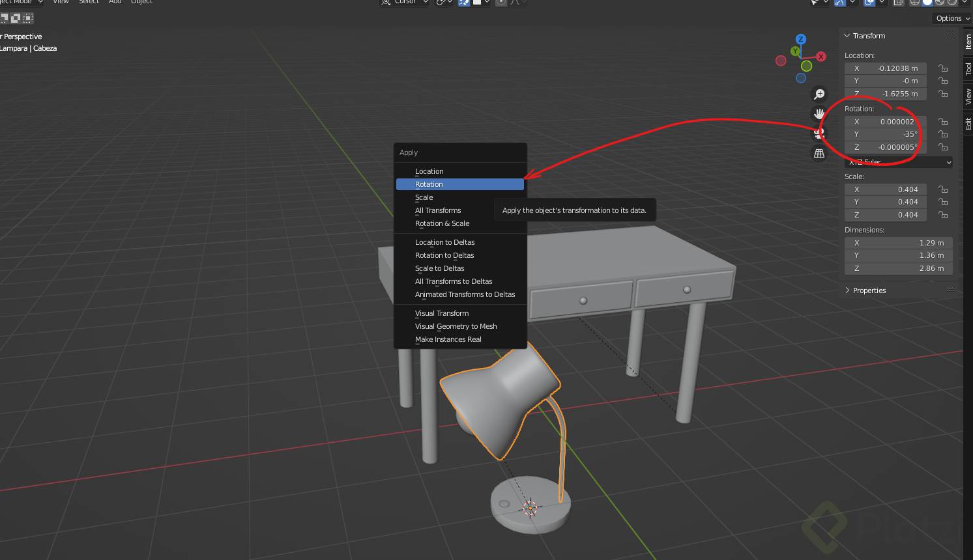Click the Scale Y field 0.404
973x560 pixels.
(x=886, y=202)
